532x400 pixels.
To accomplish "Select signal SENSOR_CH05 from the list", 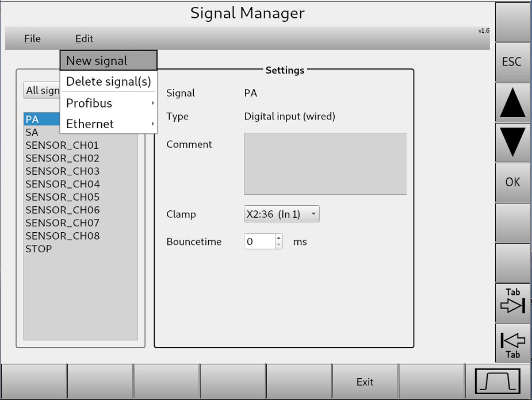I will point(62,197).
